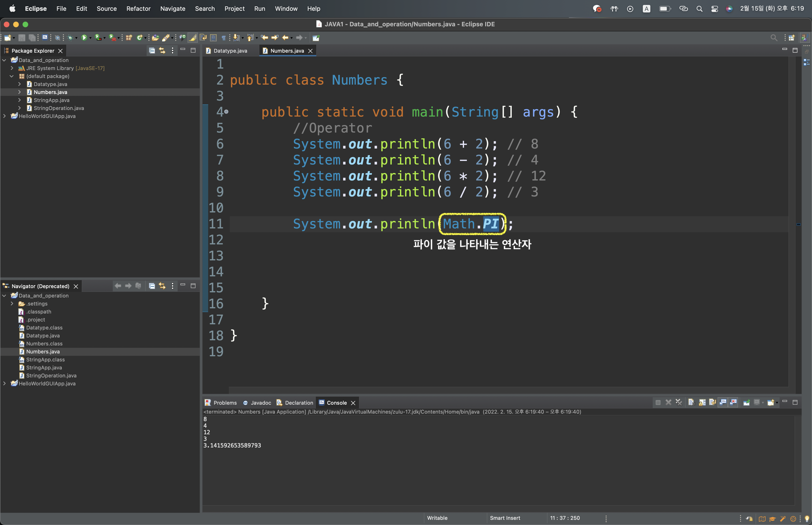
Task: Open the Run button dropdown arrow
Action: click(x=90, y=38)
